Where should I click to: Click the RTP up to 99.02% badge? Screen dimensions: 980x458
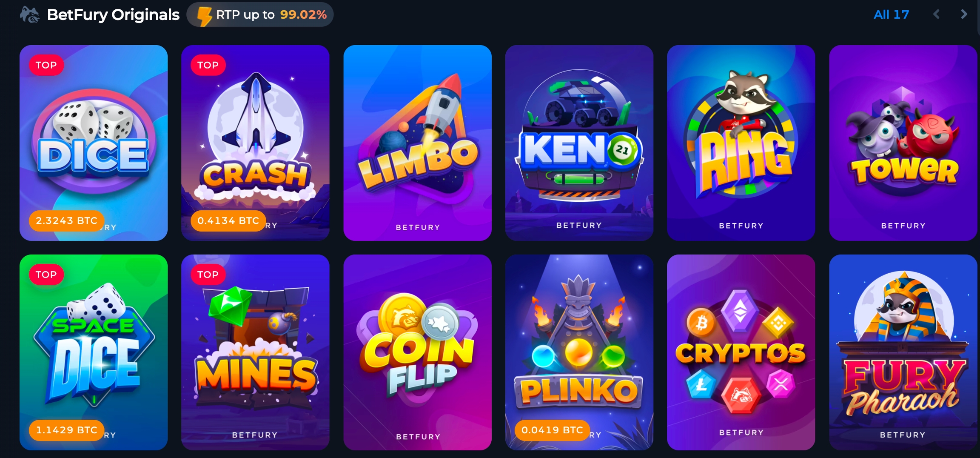pos(260,14)
